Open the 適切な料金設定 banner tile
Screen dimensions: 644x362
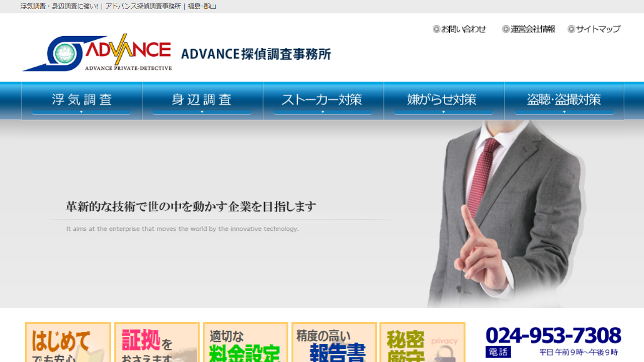(x=246, y=343)
